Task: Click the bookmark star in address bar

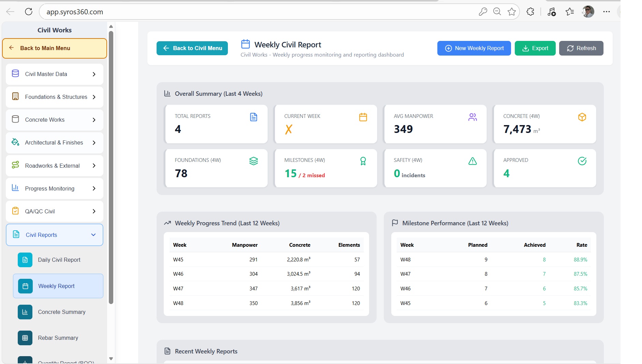Action: tap(511, 12)
